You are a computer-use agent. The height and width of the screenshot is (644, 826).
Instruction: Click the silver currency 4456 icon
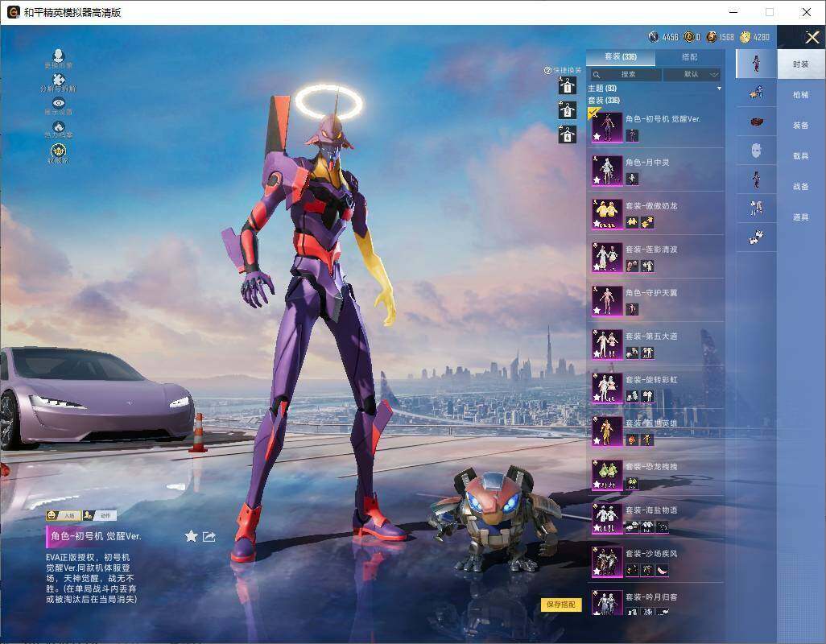(x=654, y=37)
